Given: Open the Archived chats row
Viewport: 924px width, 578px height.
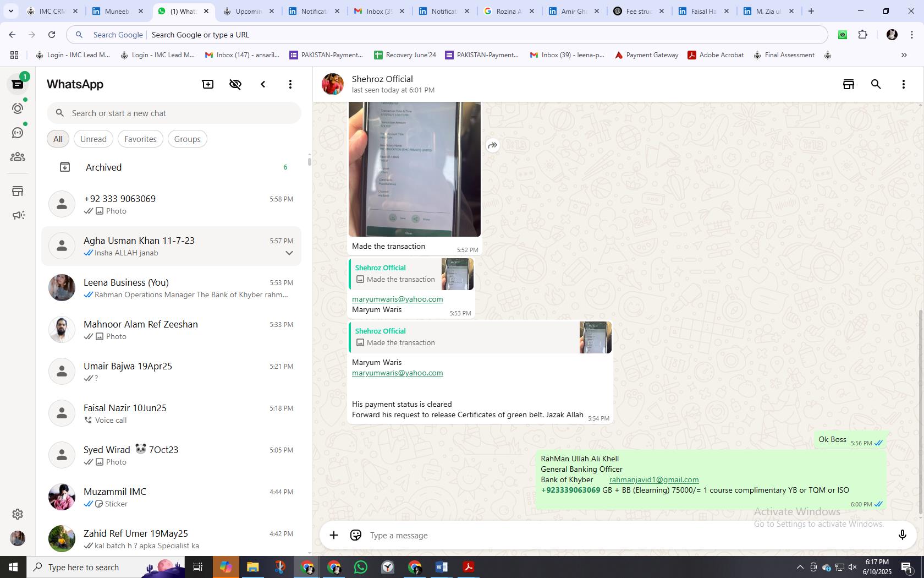Looking at the screenshot, I should point(172,167).
